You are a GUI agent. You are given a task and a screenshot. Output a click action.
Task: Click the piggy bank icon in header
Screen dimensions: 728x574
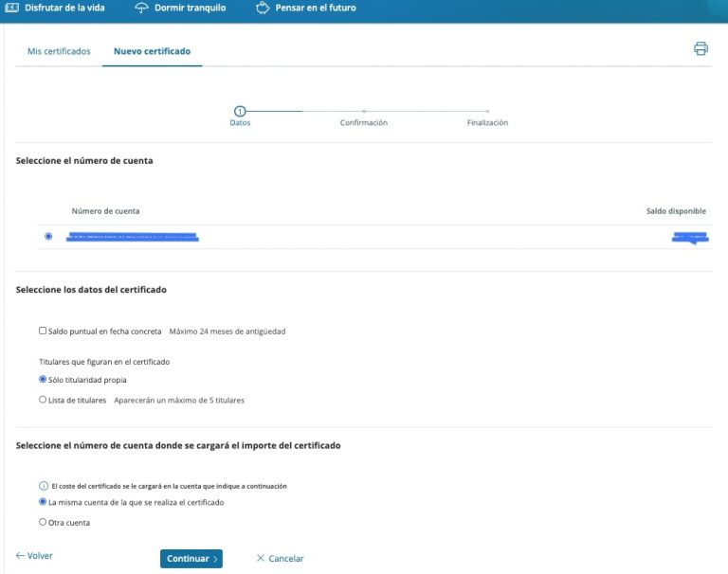[263, 8]
